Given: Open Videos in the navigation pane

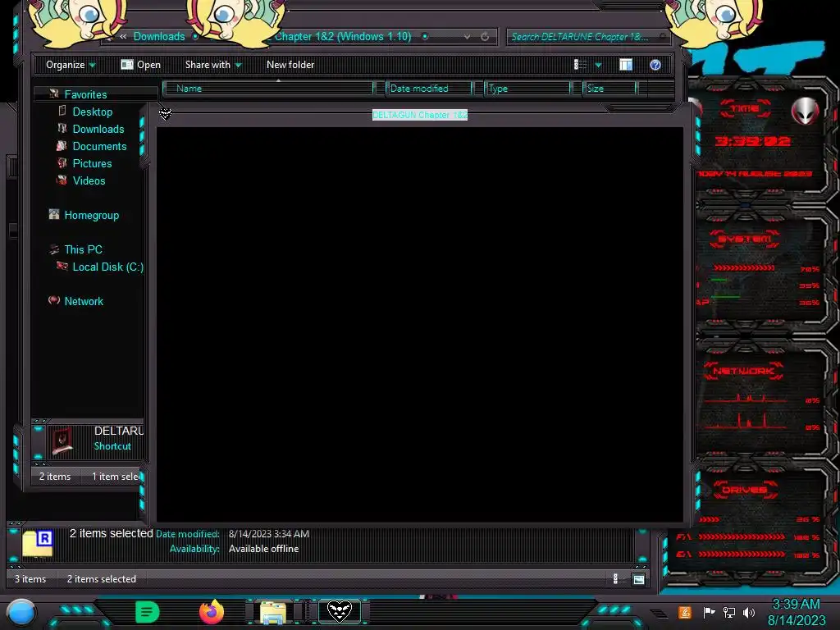Looking at the screenshot, I should (89, 180).
